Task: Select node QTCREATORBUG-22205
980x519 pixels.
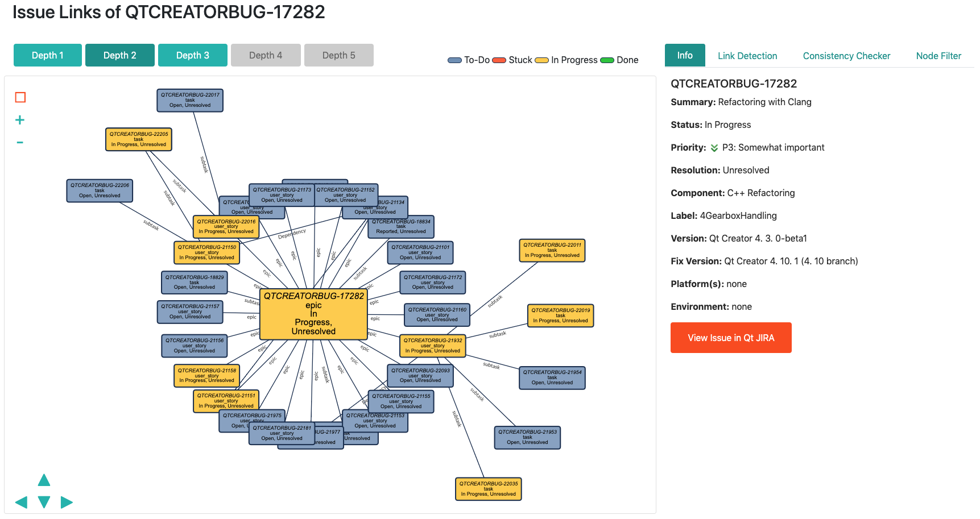Action: pos(139,139)
